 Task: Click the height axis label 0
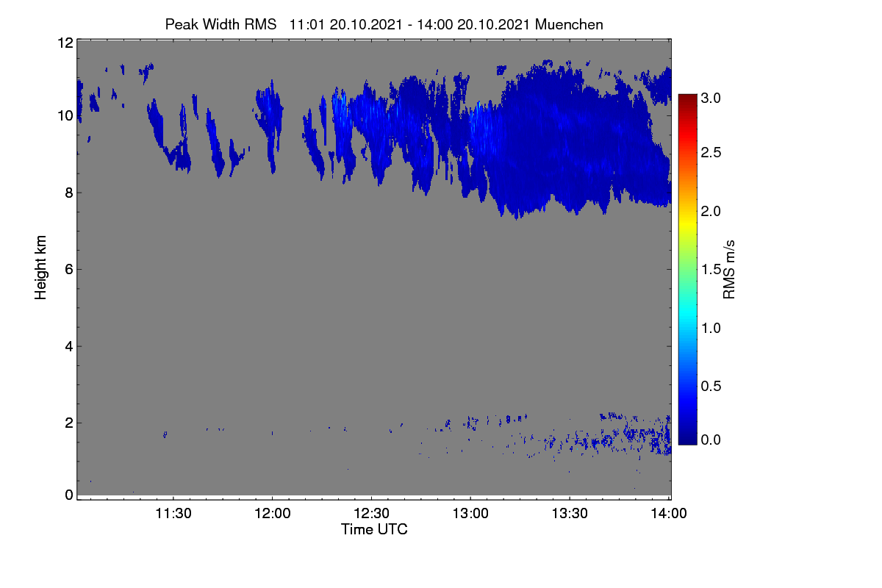tap(69, 495)
